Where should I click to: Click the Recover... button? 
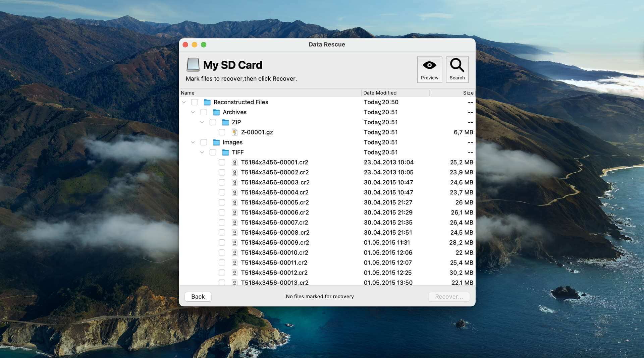449,297
